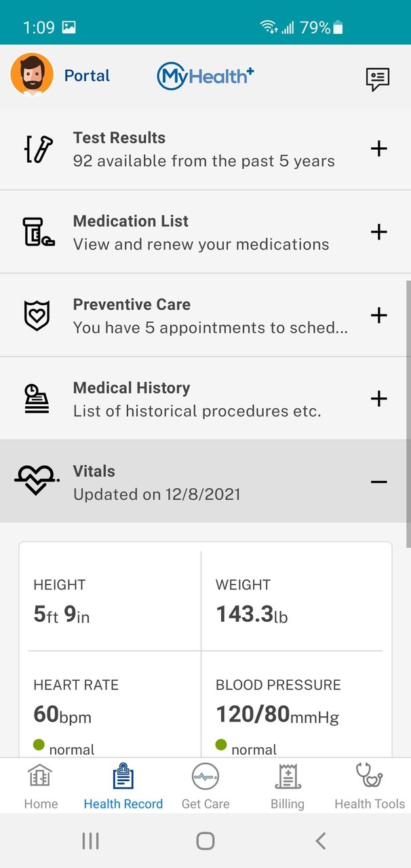This screenshot has height=868, width=411.
Task: Open the Get Care tab
Action: click(206, 787)
